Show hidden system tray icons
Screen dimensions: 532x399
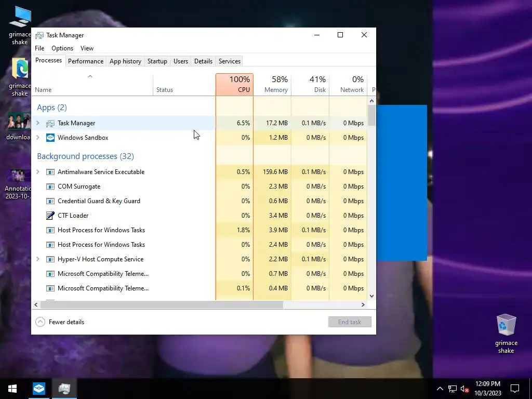pos(440,389)
